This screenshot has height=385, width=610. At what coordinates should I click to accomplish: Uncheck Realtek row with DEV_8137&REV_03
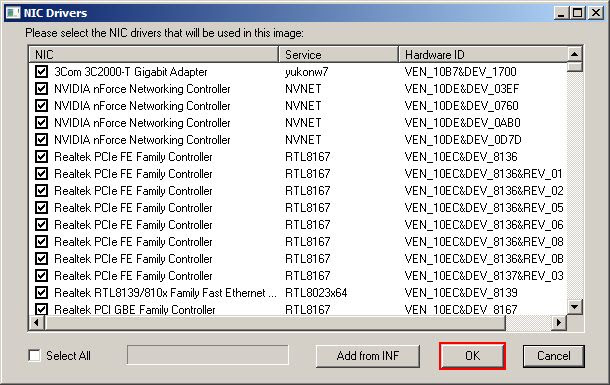click(x=41, y=275)
